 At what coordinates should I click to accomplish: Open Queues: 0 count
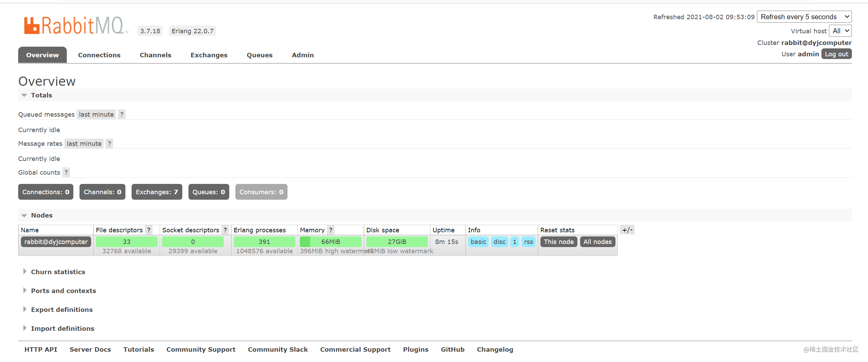coord(209,192)
